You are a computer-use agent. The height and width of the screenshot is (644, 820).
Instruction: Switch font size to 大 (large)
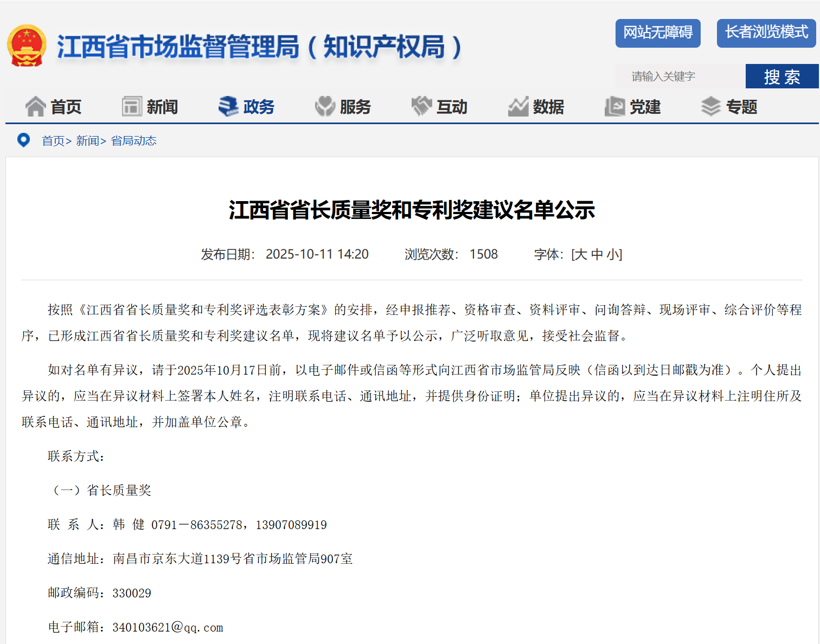(580, 254)
